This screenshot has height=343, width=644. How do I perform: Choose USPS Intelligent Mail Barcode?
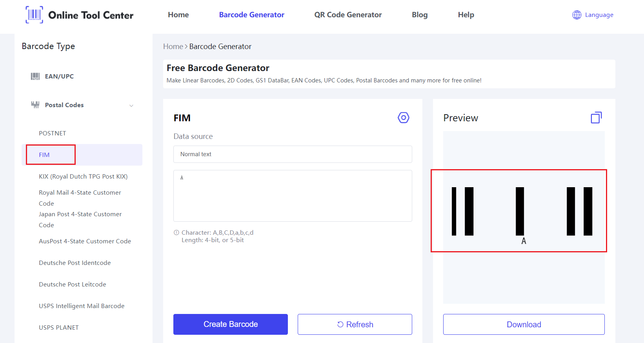pyautogui.click(x=82, y=306)
